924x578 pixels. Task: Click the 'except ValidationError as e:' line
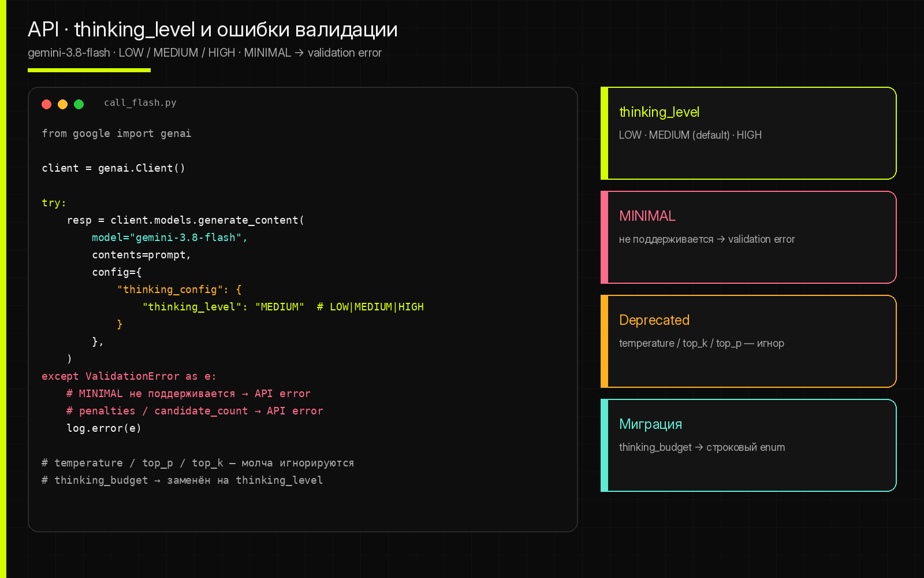pos(129,376)
